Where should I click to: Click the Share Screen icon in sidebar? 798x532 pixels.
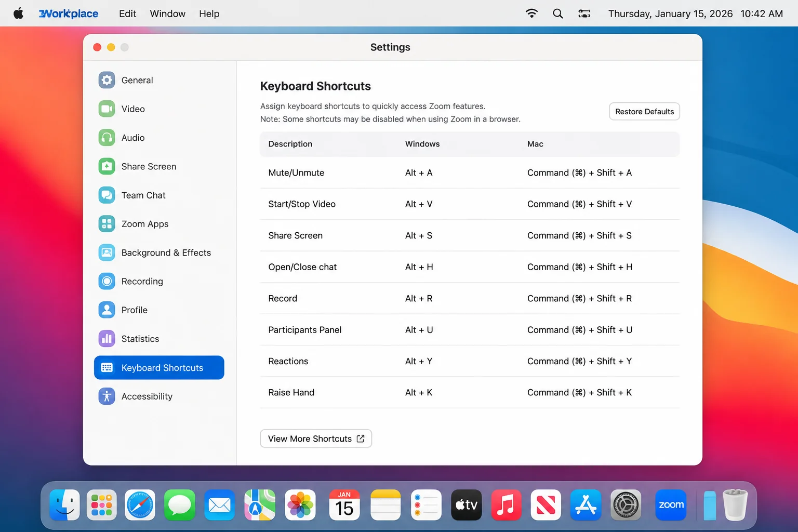tap(107, 166)
